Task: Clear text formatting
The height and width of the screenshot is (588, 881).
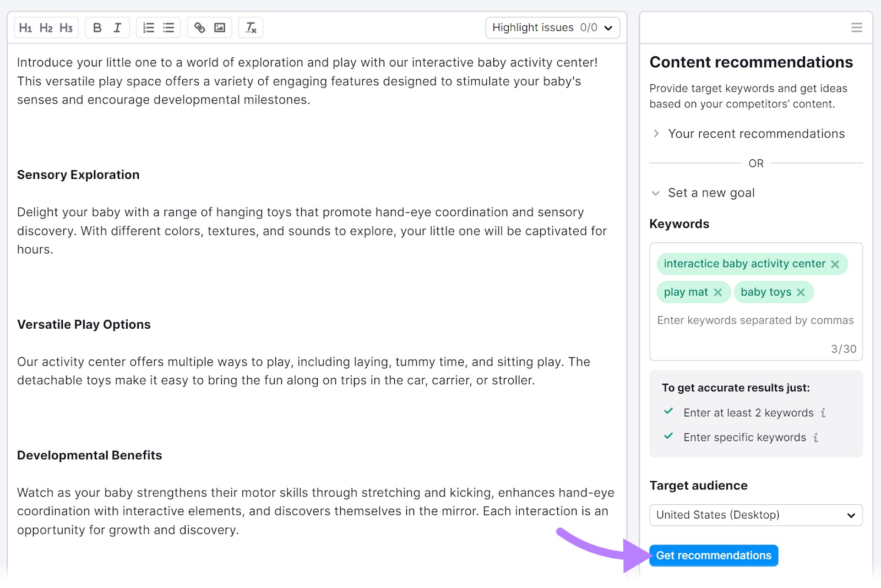Action: tap(251, 28)
